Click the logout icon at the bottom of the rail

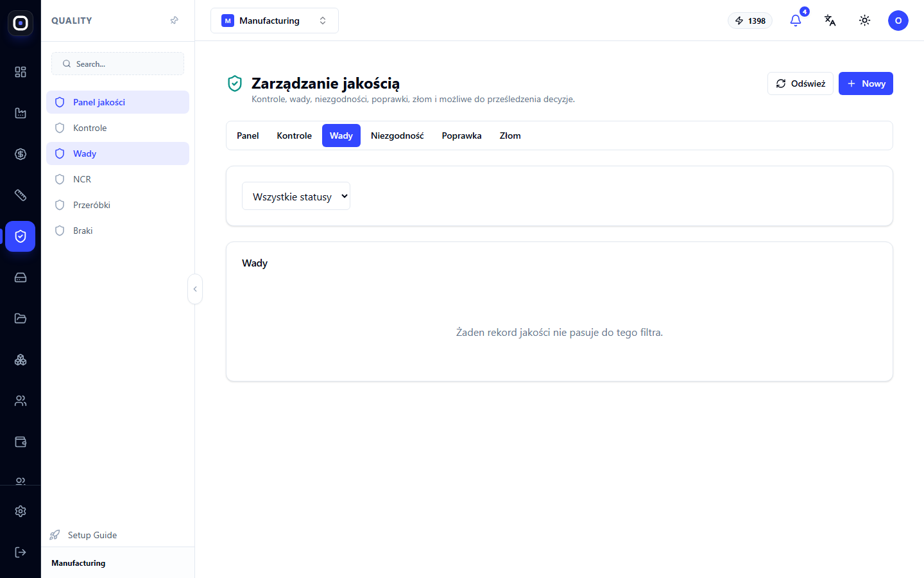[x=21, y=552]
